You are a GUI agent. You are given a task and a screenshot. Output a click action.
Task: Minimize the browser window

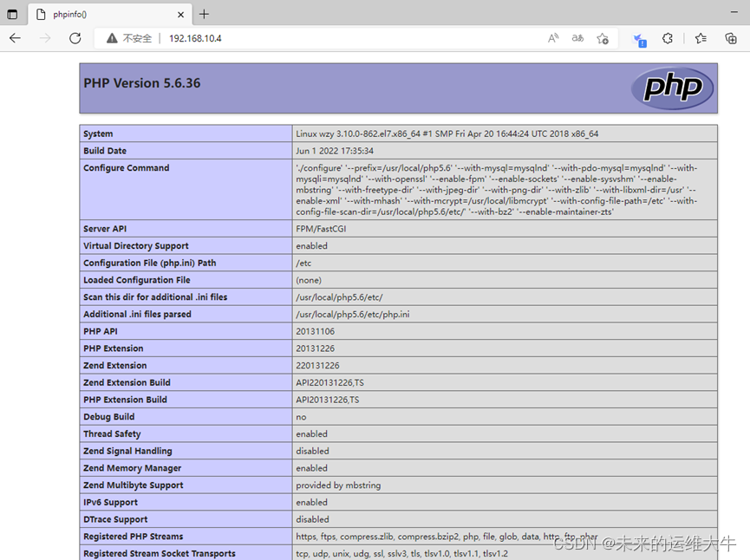(x=734, y=11)
